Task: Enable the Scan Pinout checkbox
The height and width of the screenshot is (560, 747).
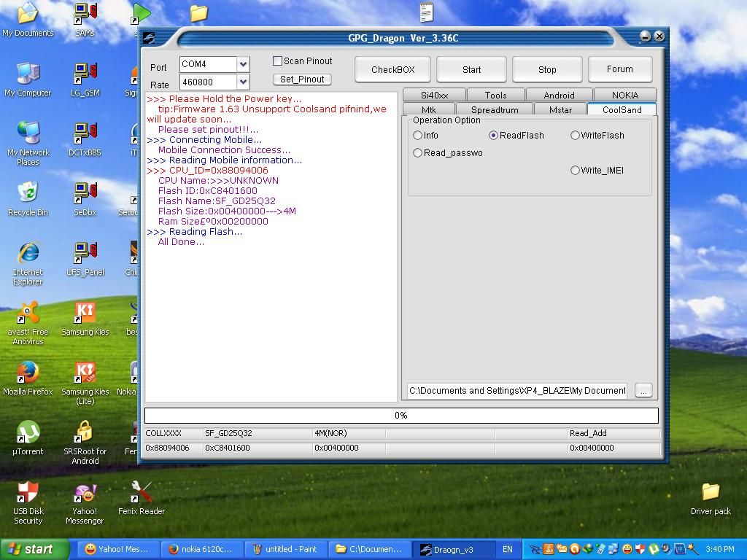Action: pyautogui.click(x=278, y=61)
